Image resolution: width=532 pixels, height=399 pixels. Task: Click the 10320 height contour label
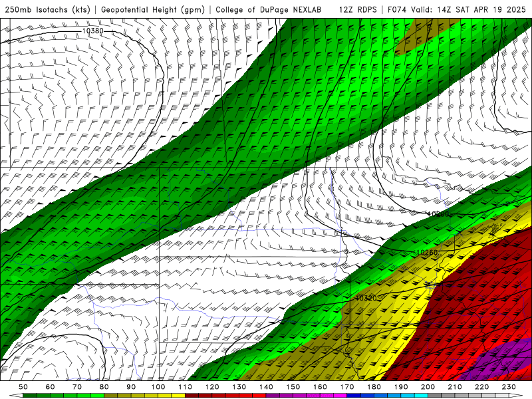click(x=366, y=298)
